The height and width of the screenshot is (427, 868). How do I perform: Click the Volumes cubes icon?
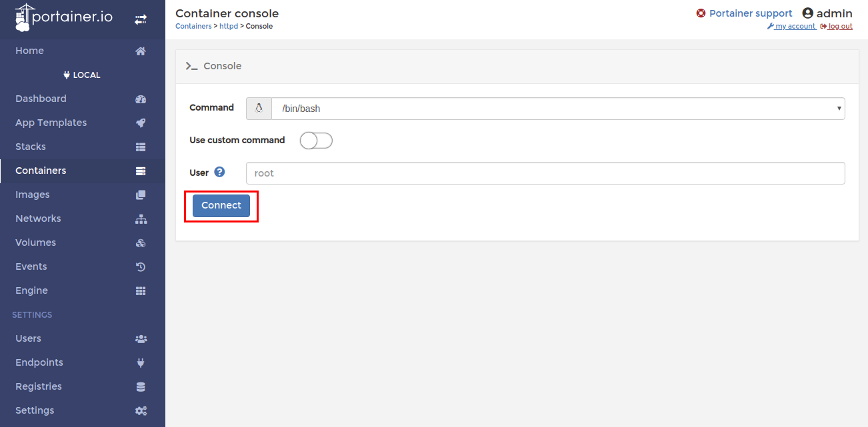point(141,243)
